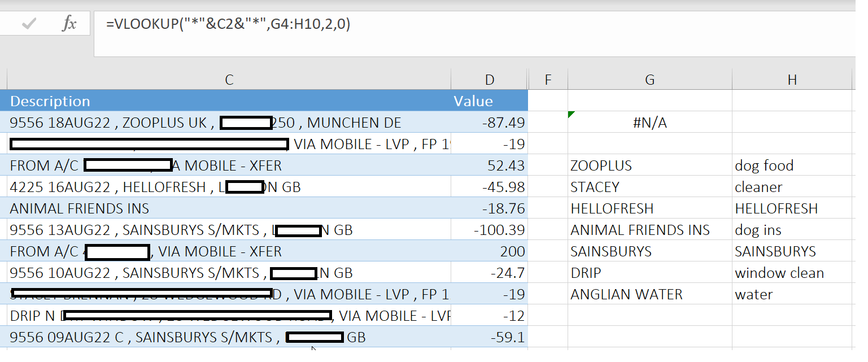
Task: Select the ANGLIAN WATER cell
Action: coord(649,294)
